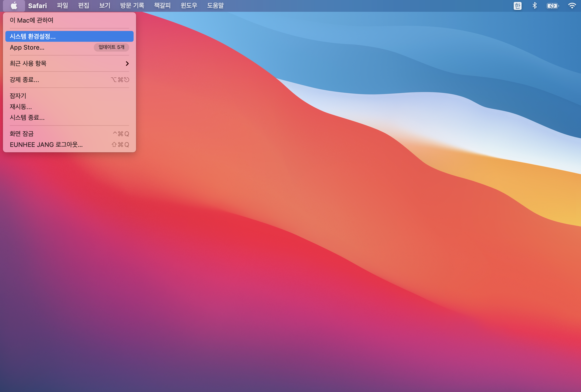The image size is (581, 392).
Task: Choose 재시동 menu option
Action: pyautogui.click(x=21, y=107)
